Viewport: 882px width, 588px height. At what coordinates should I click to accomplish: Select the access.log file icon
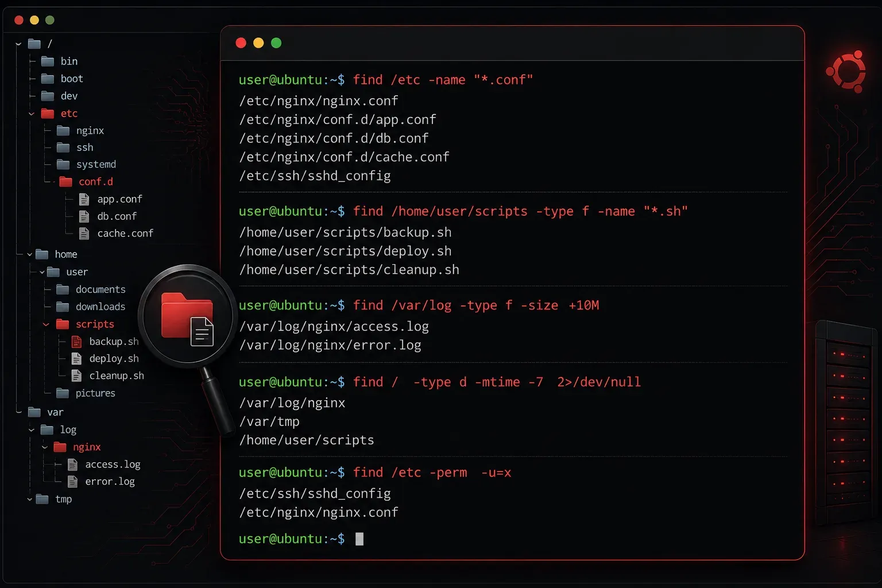(x=73, y=465)
